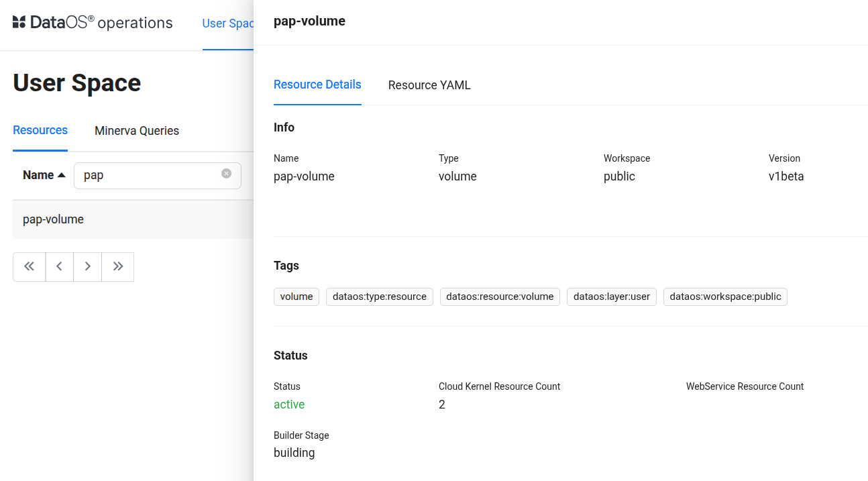This screenshot has width=868, height=481.
Task: Go to first page of results
Action: [x=29, y=266]
